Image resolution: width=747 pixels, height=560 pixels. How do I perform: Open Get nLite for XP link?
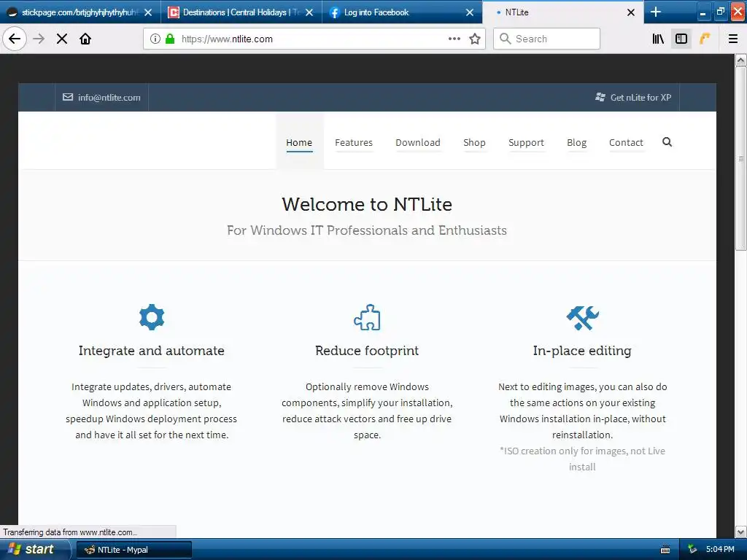coord(633,97)
